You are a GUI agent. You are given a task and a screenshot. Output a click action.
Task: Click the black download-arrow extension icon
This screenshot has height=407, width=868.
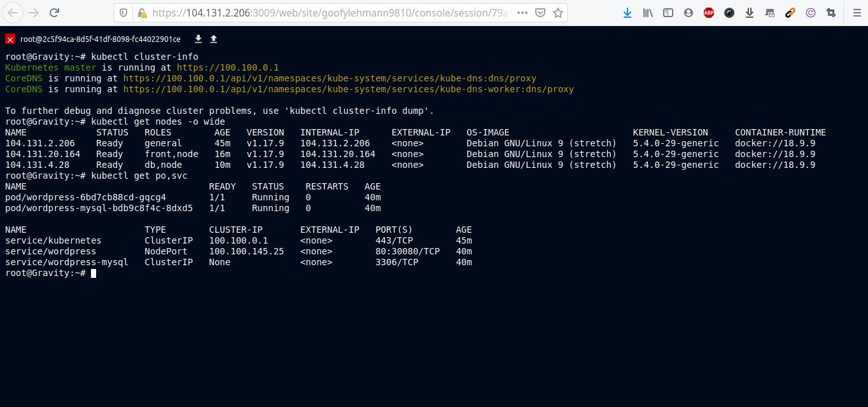point(750,13)
